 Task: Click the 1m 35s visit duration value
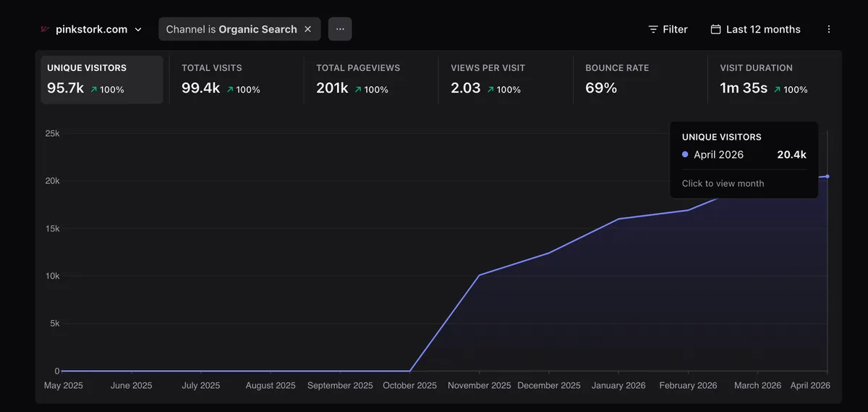pyautogui.click(x=744, y=88)
